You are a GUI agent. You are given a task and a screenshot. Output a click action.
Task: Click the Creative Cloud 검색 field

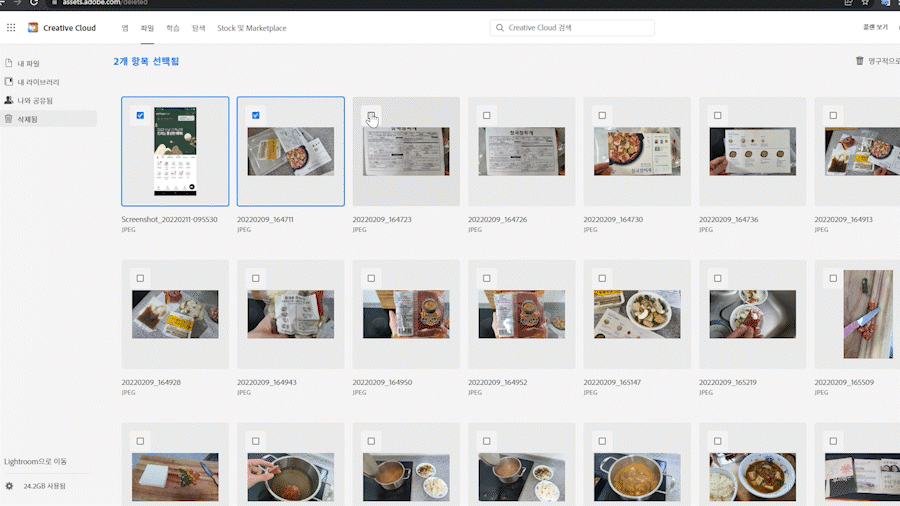point(572,28)
